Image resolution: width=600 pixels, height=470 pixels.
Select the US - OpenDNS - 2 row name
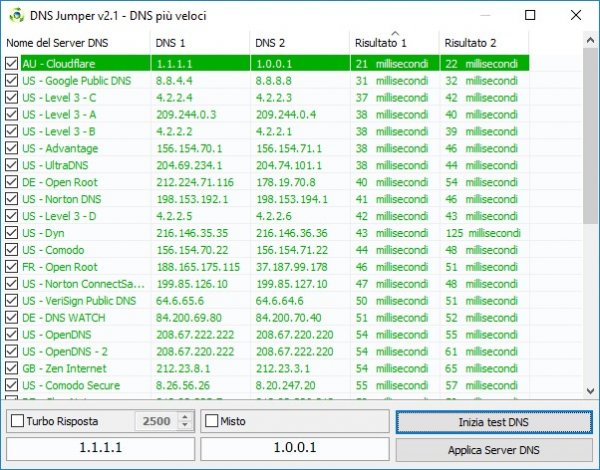coord(65,351)
